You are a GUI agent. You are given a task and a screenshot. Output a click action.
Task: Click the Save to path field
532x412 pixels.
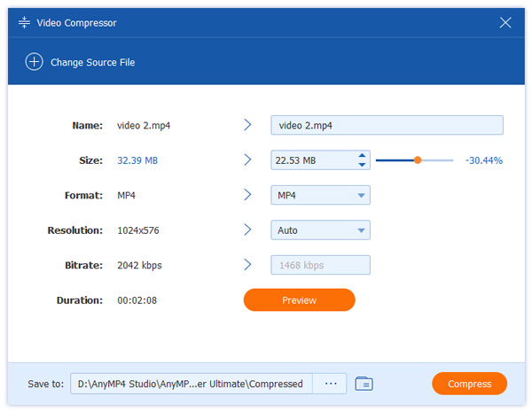coord(192,384)
